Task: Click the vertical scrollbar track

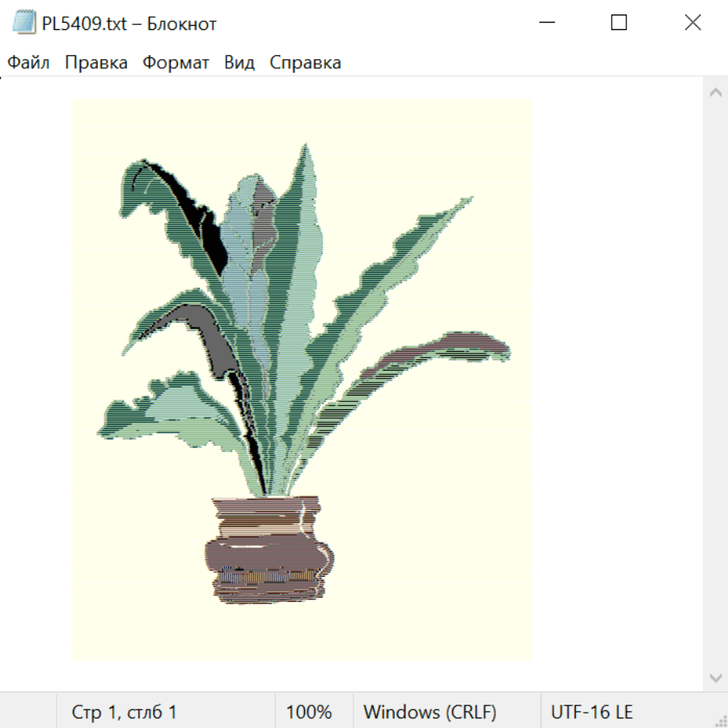Action: [x=716, y=385]
